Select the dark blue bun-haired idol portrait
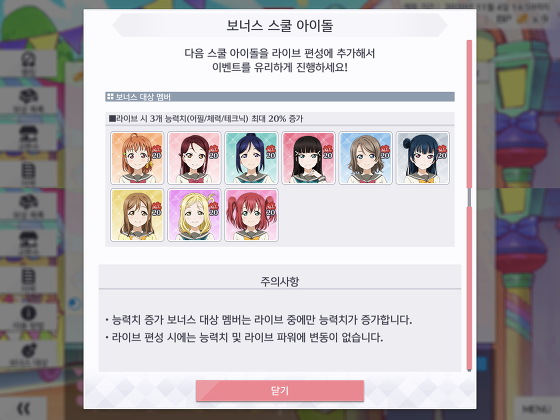The height and width of the screenshot is (420, 560). click(x=423, y=158)
